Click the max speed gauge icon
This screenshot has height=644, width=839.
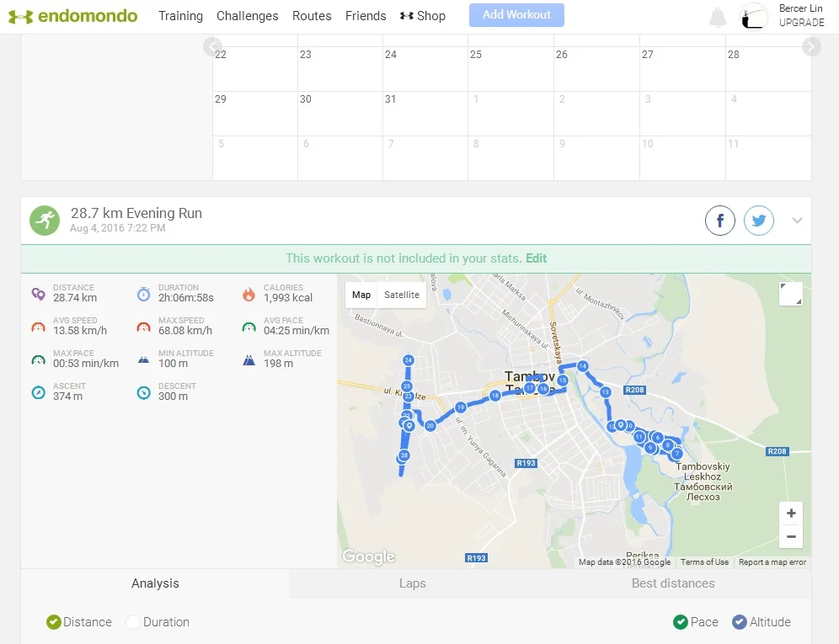click(143, 327)
